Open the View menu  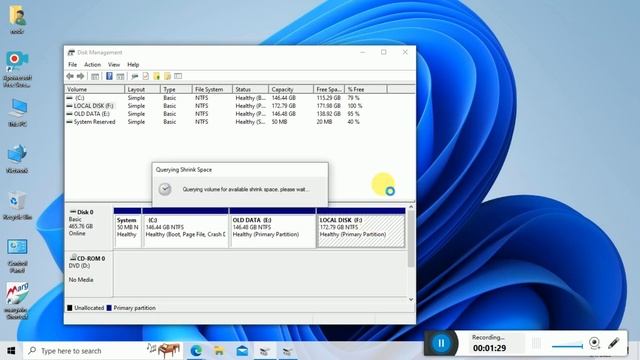(114, 64)
